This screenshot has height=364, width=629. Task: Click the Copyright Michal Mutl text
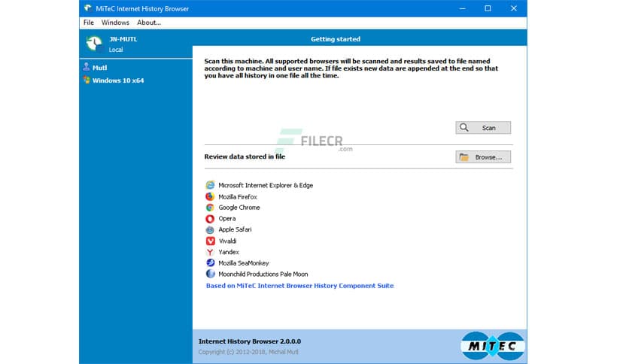(x=248, y=351)
